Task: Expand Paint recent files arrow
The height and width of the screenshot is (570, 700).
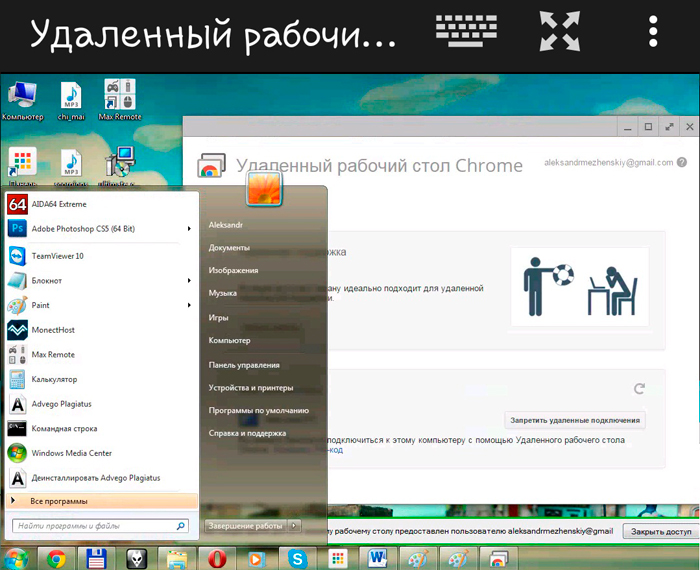Action: [189, 305]
